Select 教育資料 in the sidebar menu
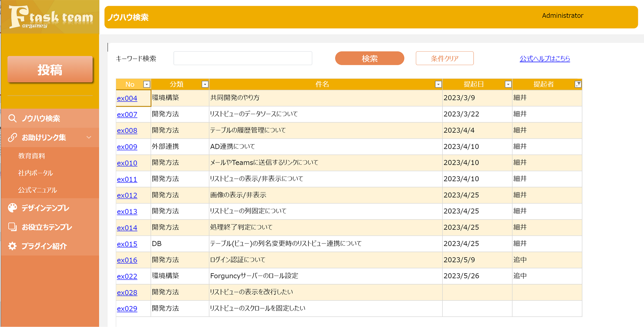644x327 pixels. [32, 156]
